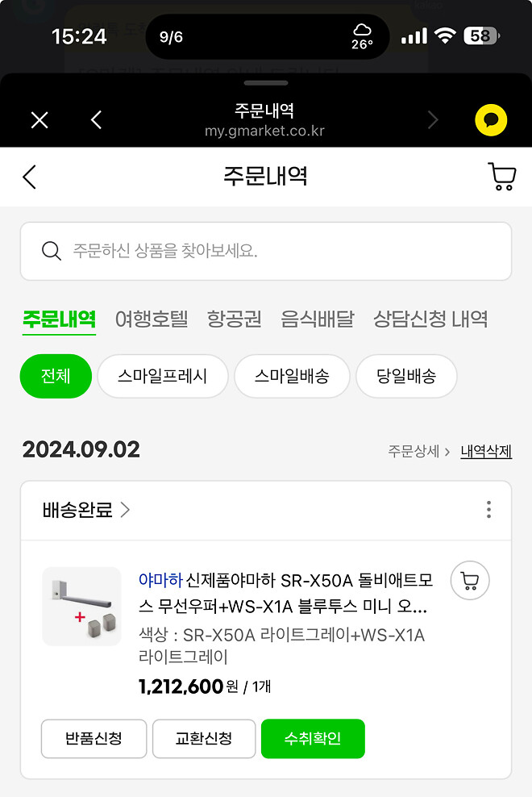
Task: Open the Yamaha SR-X50A product thumbnail
Action: pos(81,606)
